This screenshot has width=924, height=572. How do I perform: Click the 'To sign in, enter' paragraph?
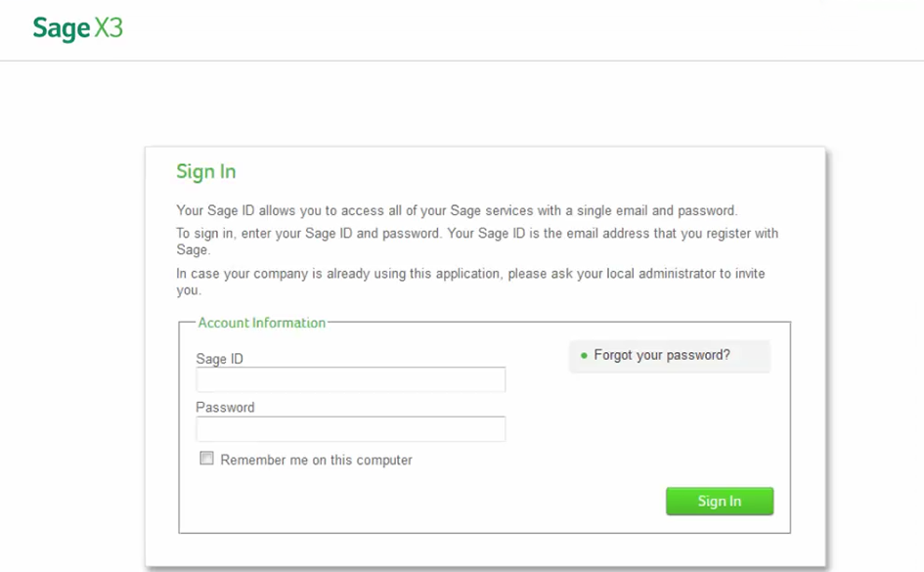coord(476,235)
